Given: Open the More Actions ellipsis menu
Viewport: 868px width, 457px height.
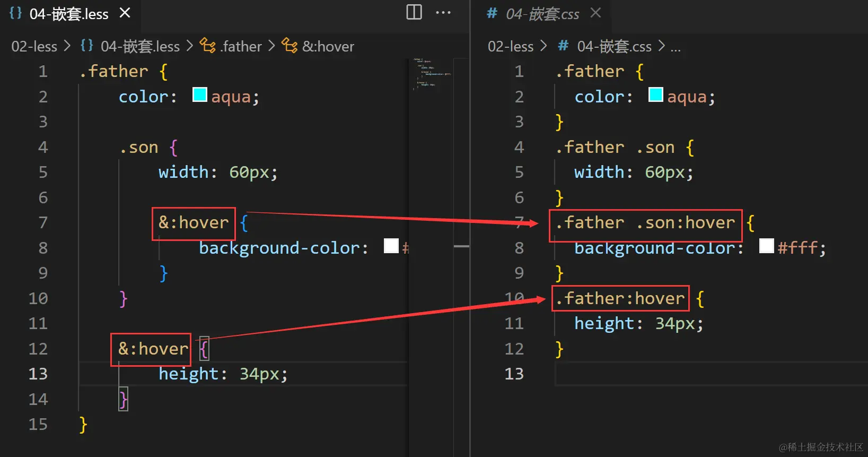Looking at the screenshot, I should 443,12.
